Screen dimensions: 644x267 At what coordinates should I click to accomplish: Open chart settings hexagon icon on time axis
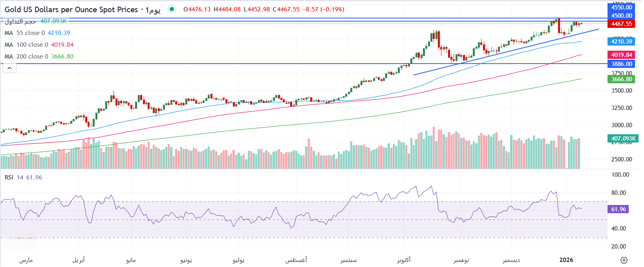pos(624,260)
